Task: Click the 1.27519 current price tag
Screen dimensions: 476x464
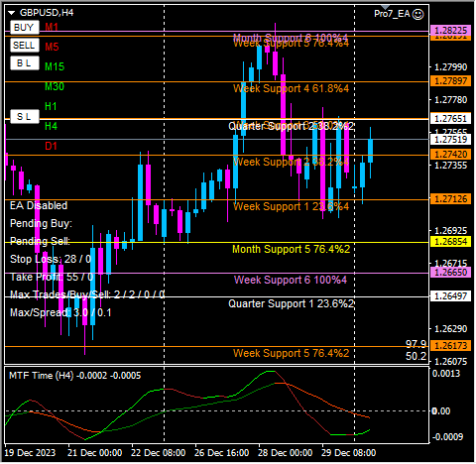Action: pyautogui.click(x=451, y=140)
